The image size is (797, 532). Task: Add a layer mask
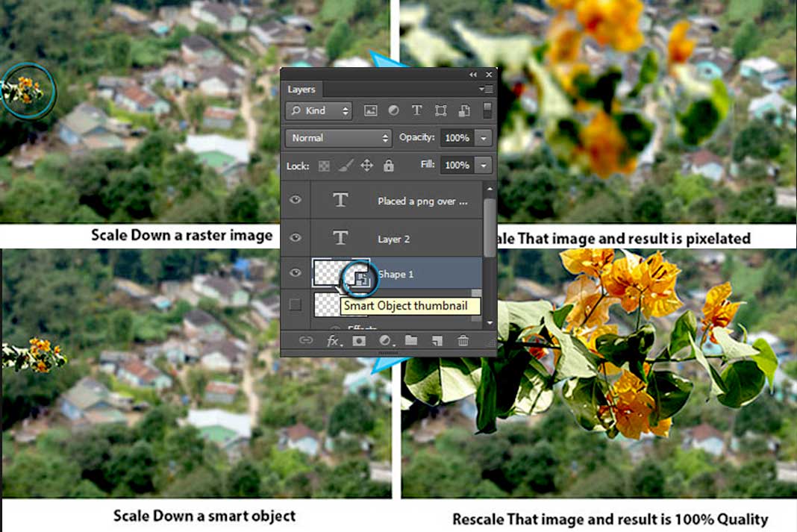pyautogui.click(x=360, y=340)
